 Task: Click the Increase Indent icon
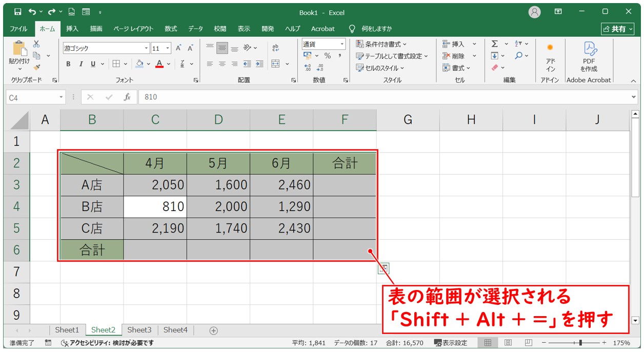pyautogui.click(x=259, y=64)
